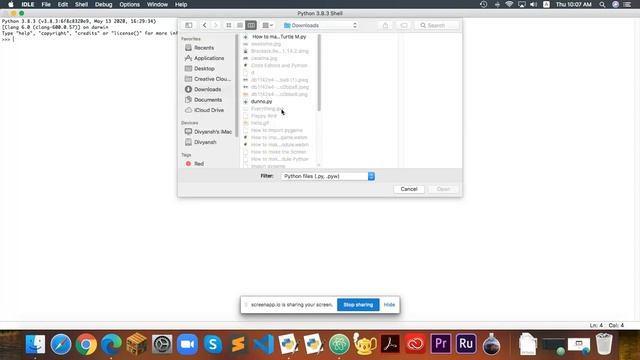Open Visual Studio Code from the dock
This screenshot has width=640, height=360.
tap(264, 344)
